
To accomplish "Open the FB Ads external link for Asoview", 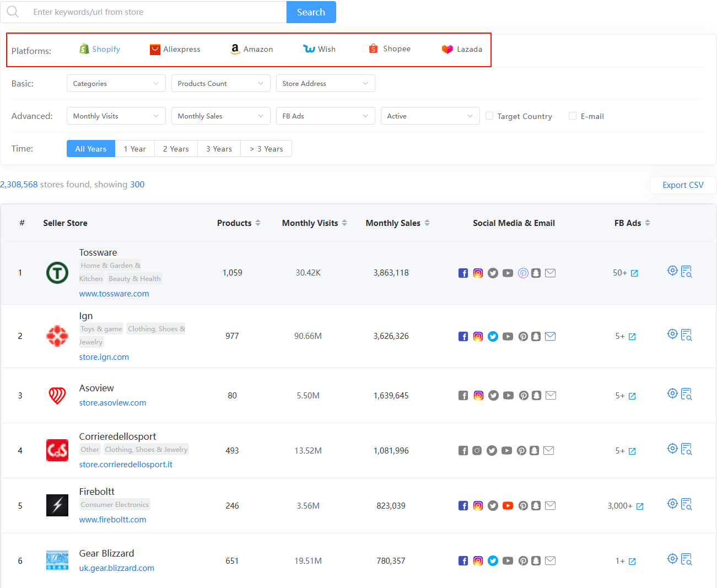I will [632, 396].
